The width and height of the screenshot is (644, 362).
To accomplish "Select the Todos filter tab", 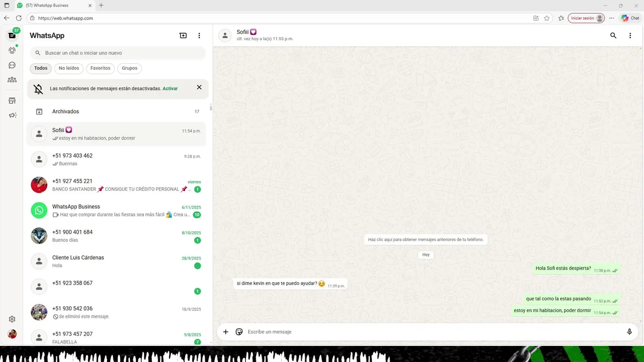I will [x=41, y=68].
